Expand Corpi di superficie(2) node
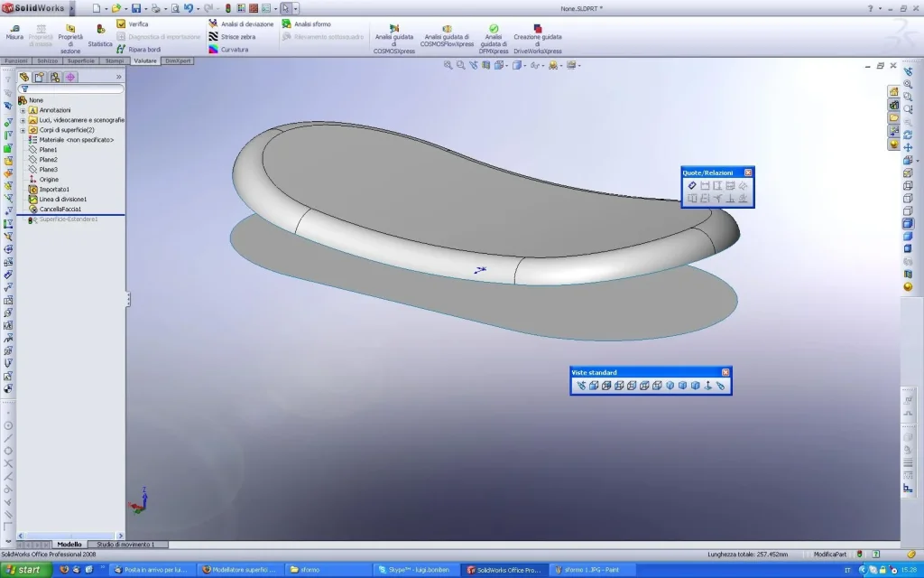 [x=23, y=130]
